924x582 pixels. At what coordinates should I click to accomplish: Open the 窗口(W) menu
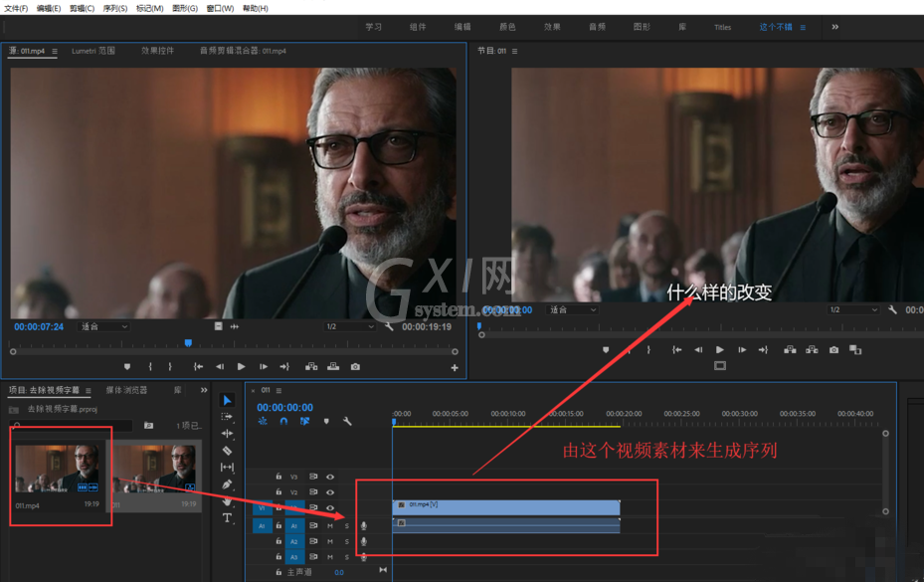[x=220, y=8]
